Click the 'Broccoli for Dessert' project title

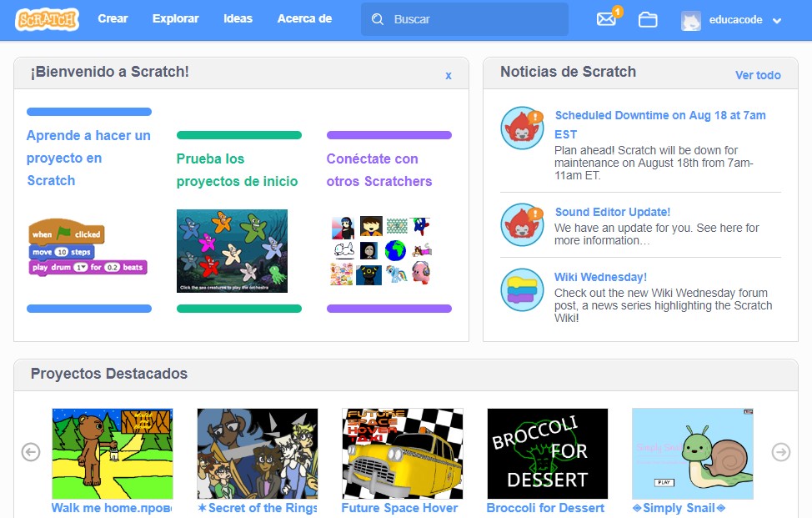pyautogui.click(x=545, y=508)
